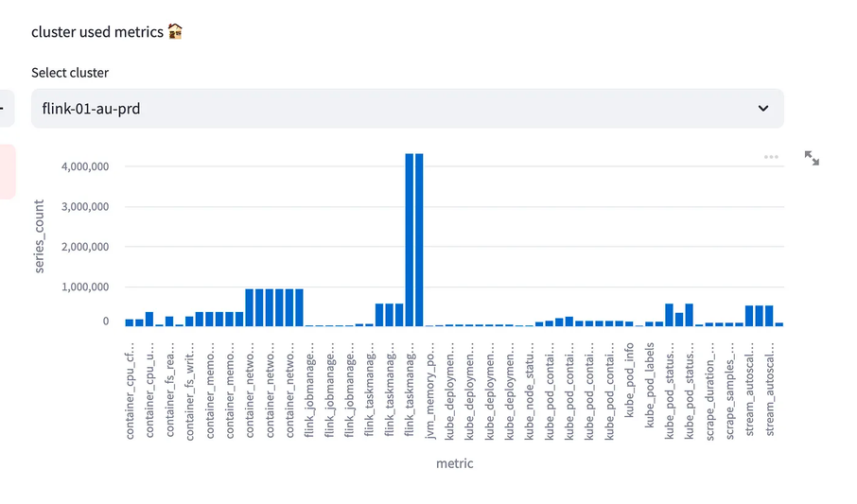Screen dimensions: 857x504
Task: Click the "metric" x-axis title
Action: click(454, 464)
